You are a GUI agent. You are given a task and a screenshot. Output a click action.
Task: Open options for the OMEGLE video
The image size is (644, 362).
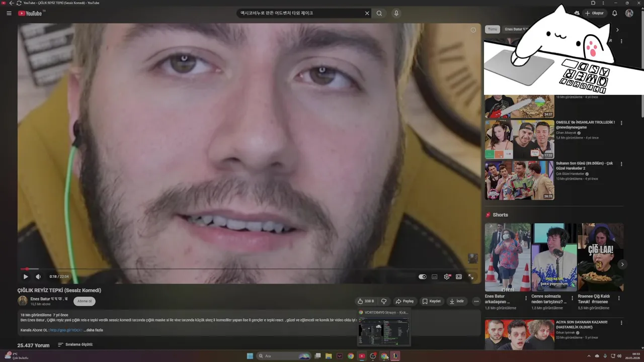[x=621, y=123]
